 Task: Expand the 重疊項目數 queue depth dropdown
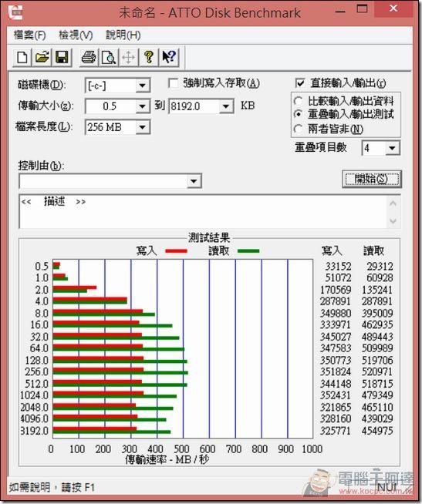(392, 148)
